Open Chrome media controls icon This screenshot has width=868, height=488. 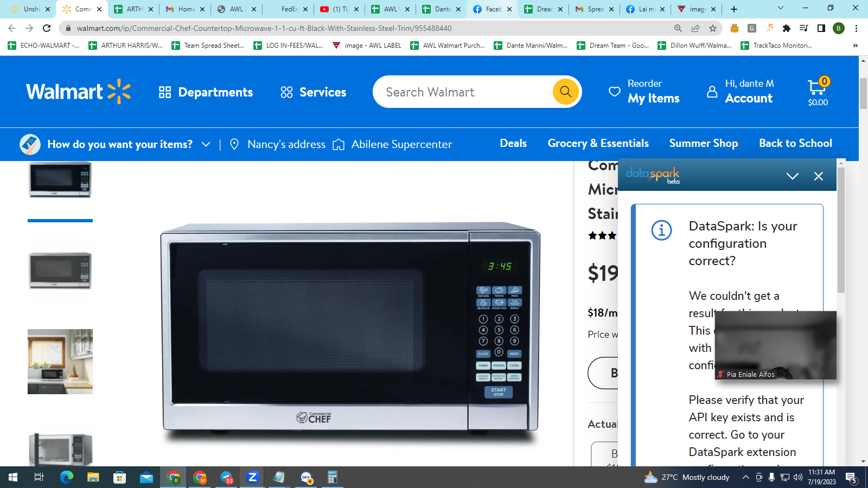point(804,28)
